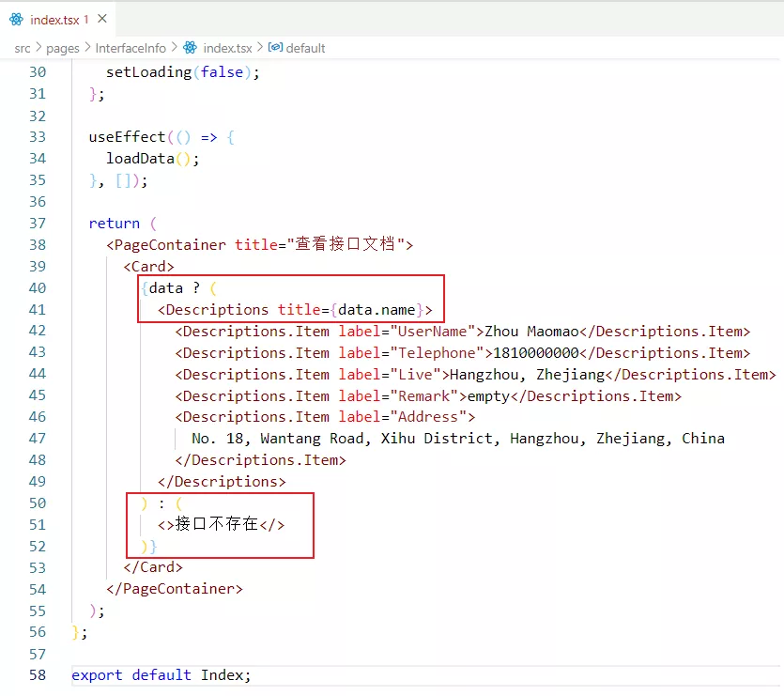Click the 查看接口文档 title string
This screenshot has width=784, height=696.
coord(345,244)
